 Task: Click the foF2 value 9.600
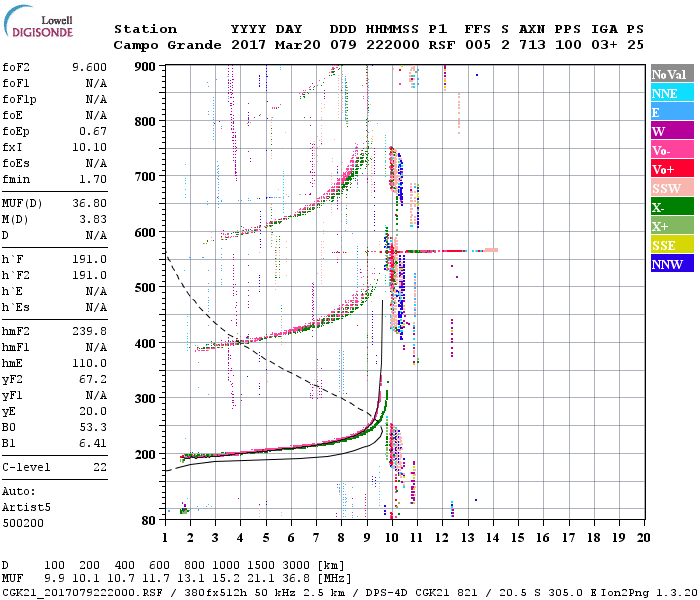tap(89, 67)
